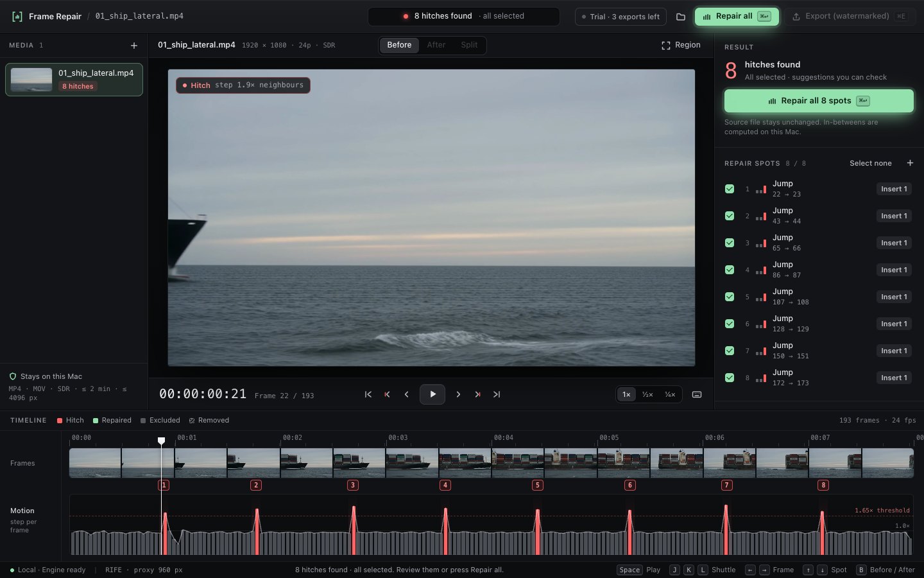Set playback speed to ½×

click(x=647, y=394)
